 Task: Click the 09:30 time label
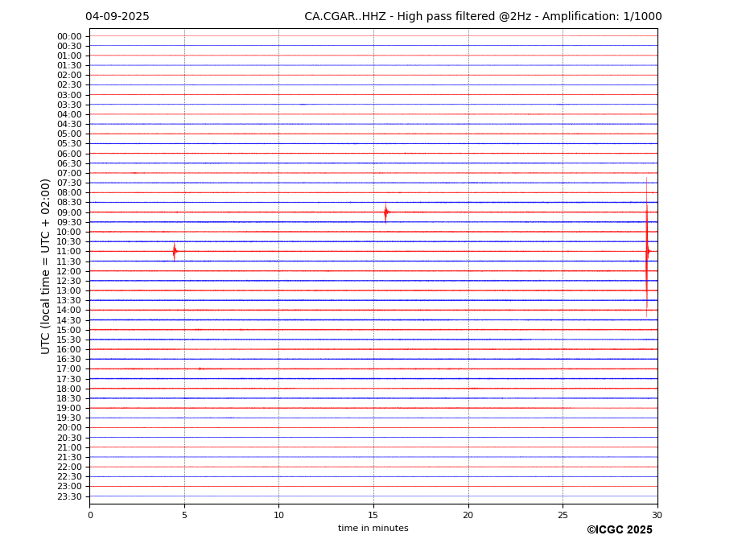click(69, 222)
